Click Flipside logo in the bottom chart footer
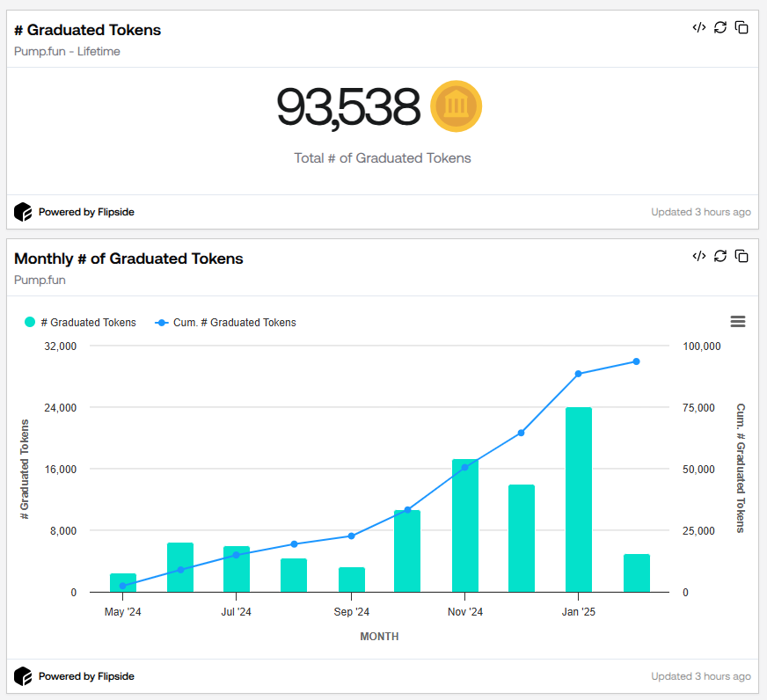The width and height of the screenshot is (767, 700). click(x=23, y=677)
